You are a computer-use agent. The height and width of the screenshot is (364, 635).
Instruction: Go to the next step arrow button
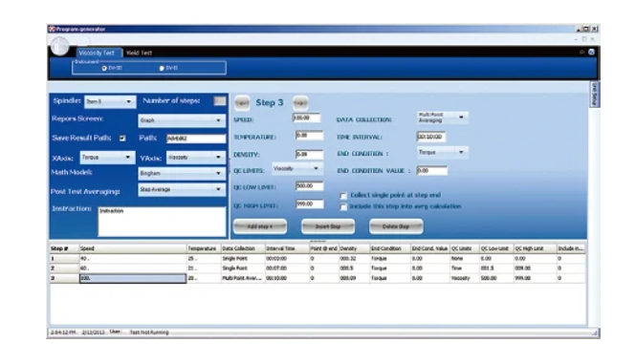pos(300,103)
